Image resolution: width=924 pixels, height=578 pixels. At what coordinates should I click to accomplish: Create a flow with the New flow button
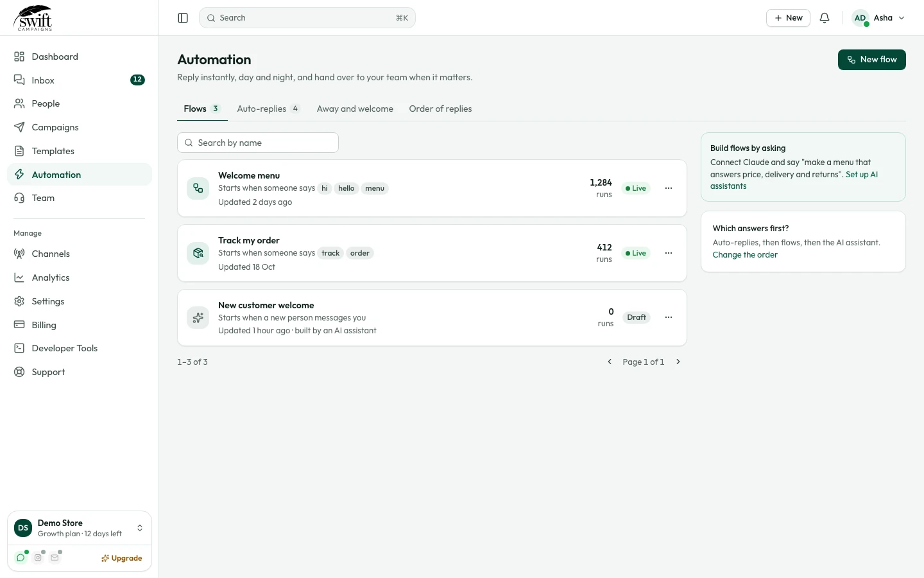pos(872,60)
